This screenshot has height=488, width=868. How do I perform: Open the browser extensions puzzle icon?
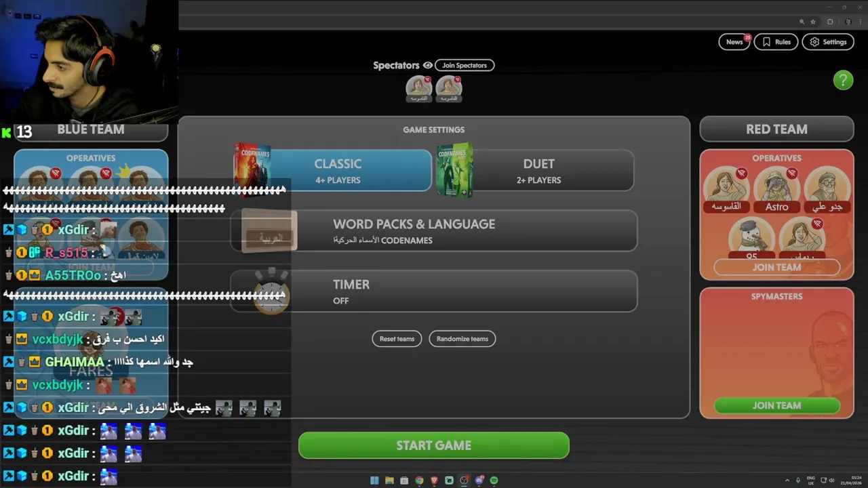click(x=830, y=22)
